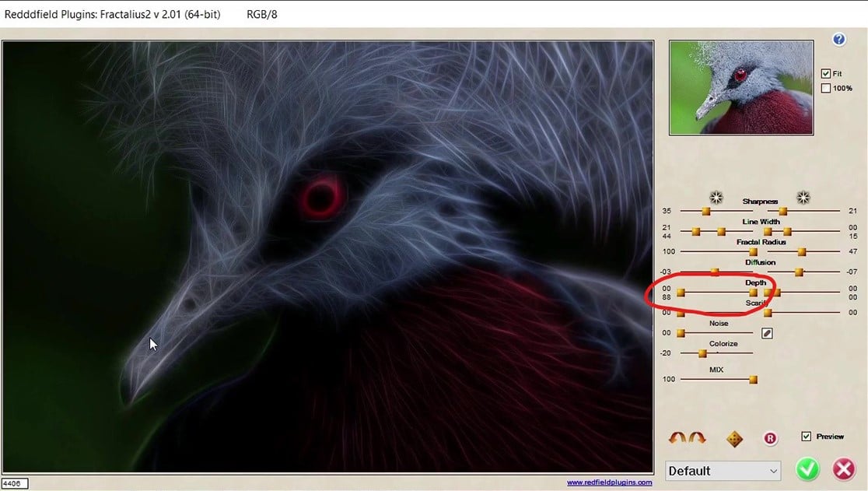Image resolution: width=868 pixels, height=491 pixels.
Task: Click the right Sharpness slider handle
Action: tap(782, 212)
